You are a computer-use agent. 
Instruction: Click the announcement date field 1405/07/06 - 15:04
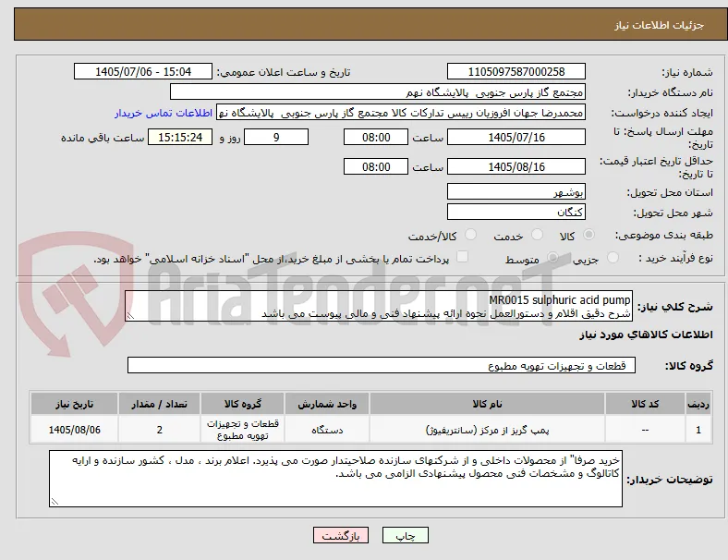pos(143,71)
